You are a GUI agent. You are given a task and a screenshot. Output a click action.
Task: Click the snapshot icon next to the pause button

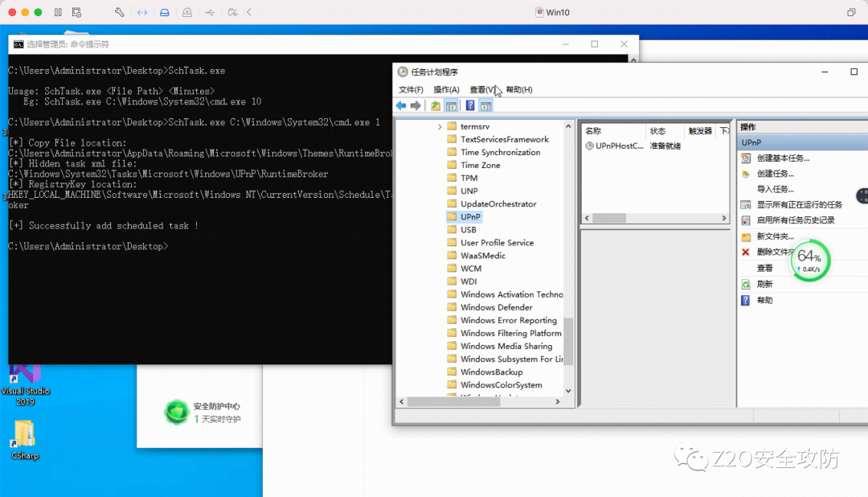point(76,12)
